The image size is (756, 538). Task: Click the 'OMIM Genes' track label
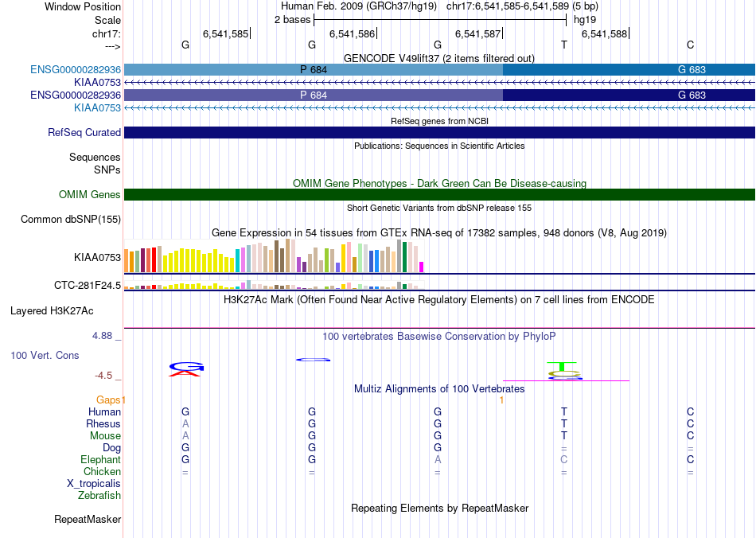pos(90,194)
